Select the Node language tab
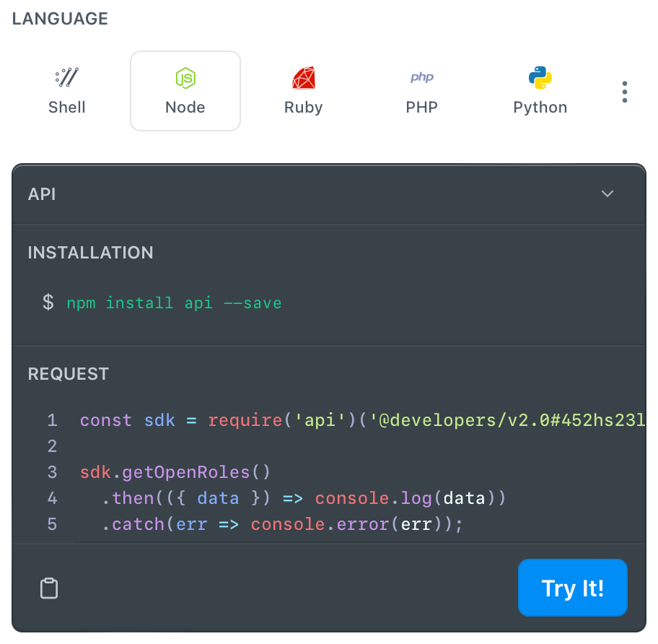 185,91
